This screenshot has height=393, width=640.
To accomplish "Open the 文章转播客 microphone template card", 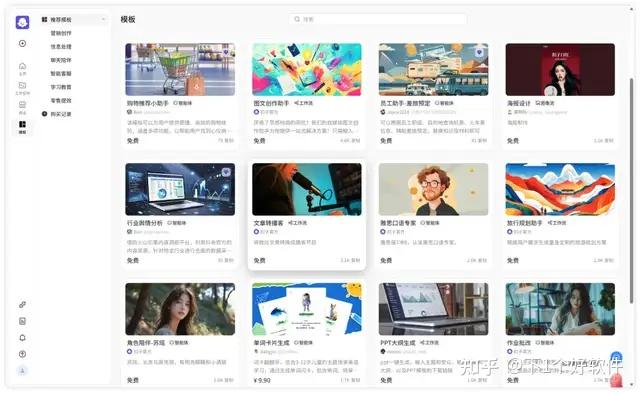I will pyautogui.click(x=307, y=215).
